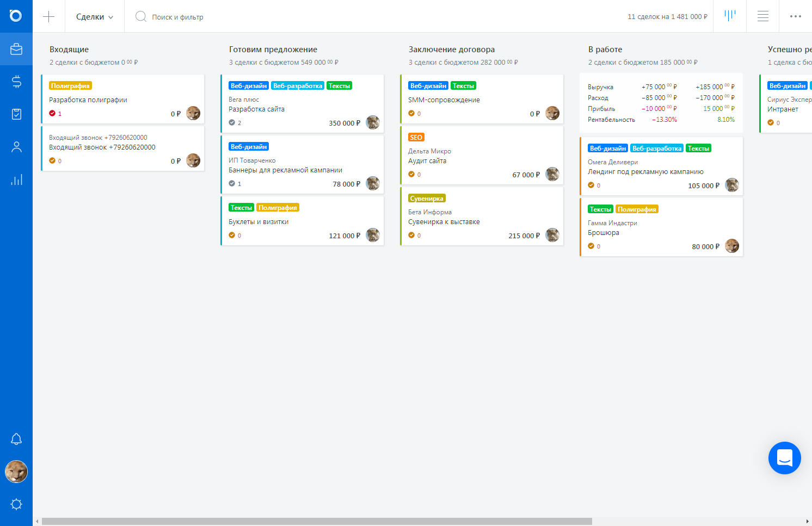Switch to list view
Image resolution: width=812 pixels, height=526 pixels.
[762, 16]
